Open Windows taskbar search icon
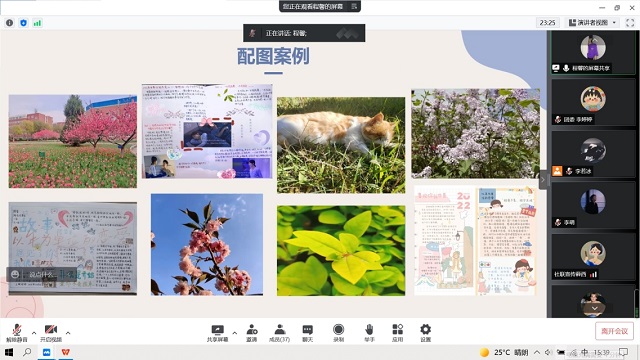 (x=27, y=352)
